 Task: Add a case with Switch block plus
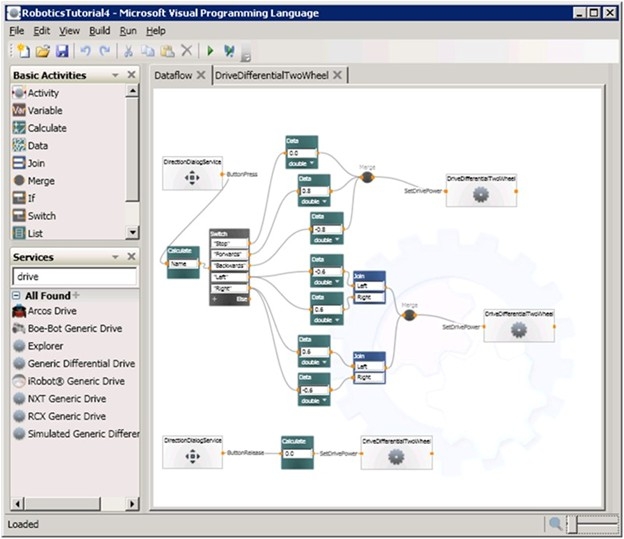point(214,299)
